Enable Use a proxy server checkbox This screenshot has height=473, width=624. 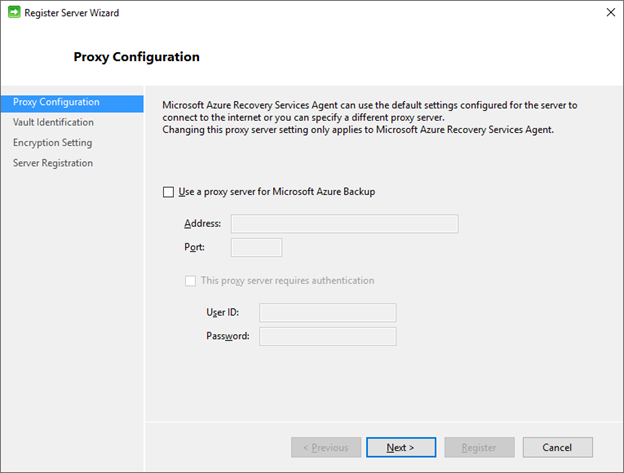(x=168, y=192)
